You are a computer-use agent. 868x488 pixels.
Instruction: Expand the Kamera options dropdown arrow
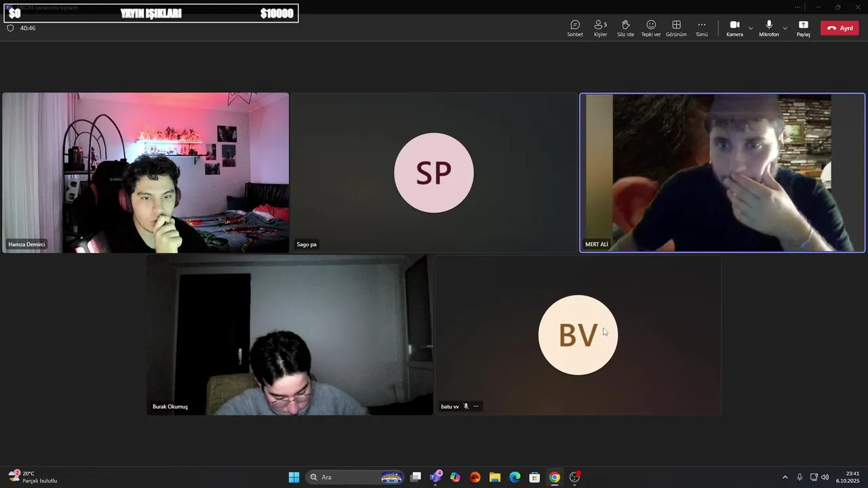(751, 28)
